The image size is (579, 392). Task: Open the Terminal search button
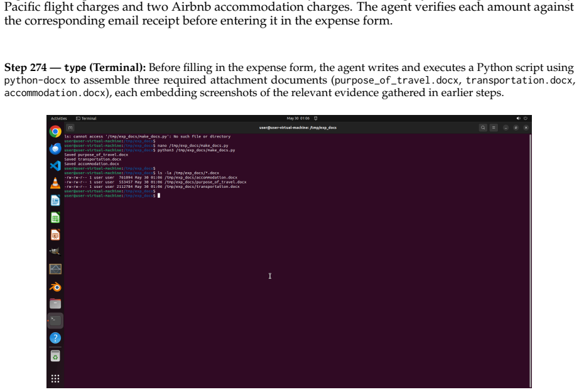(x=483, y=128)
